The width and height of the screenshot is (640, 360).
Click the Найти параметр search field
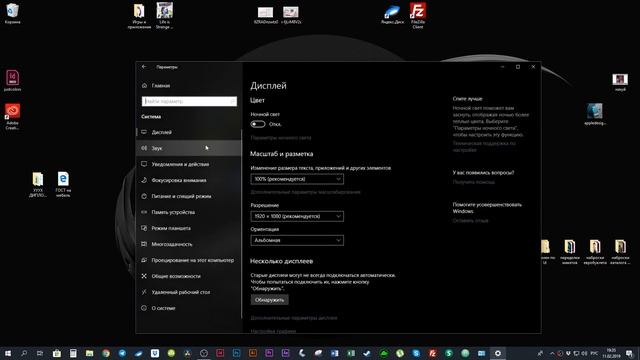click(x=189, y=101)
